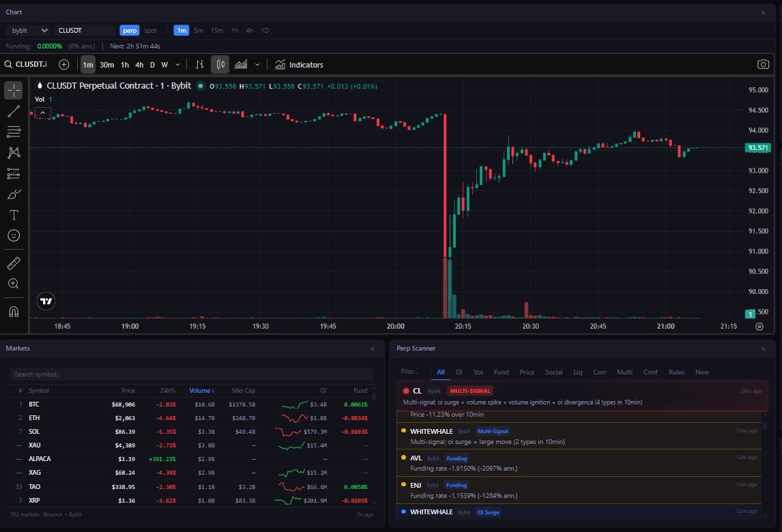
Task: Activate the zoom in tool
Action: (x=14, y=284)
